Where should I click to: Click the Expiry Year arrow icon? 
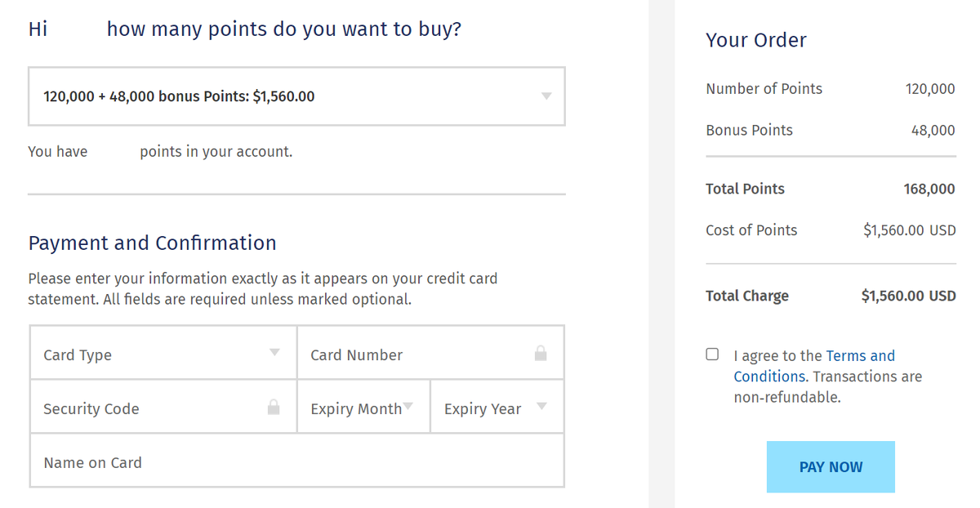pos(541,407)
